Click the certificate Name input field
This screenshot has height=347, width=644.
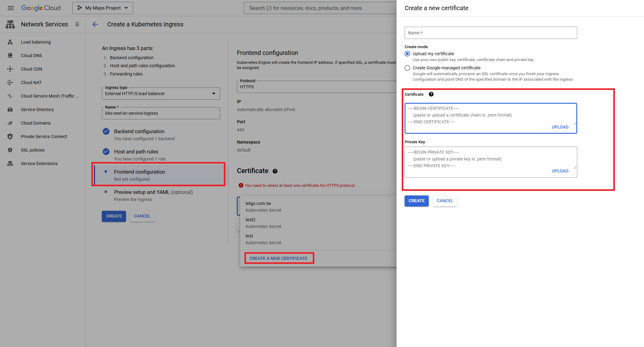pos(490,33)
